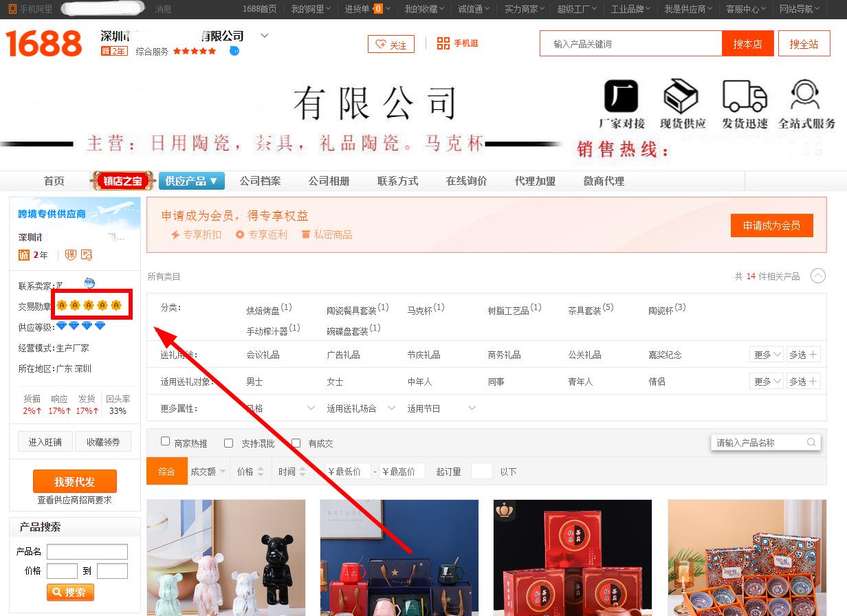
Task: Click the 手机逛 QR code icon
Action: [443, 43]
